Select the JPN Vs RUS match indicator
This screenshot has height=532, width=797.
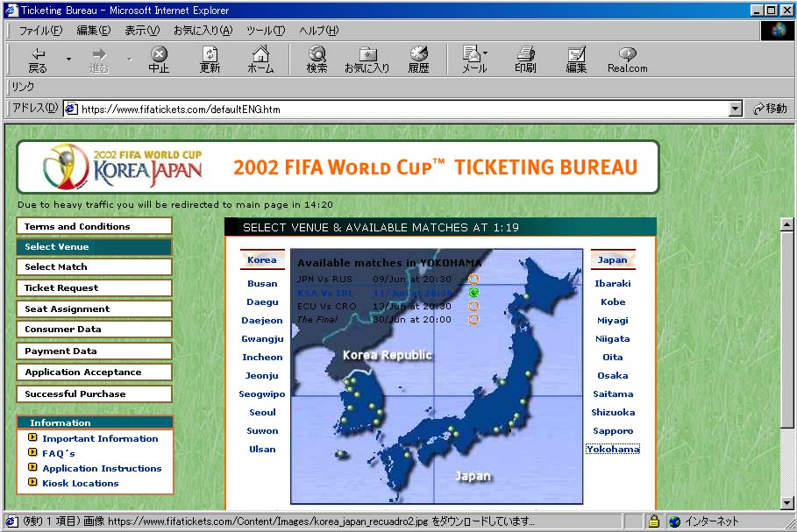coord(473,279)
